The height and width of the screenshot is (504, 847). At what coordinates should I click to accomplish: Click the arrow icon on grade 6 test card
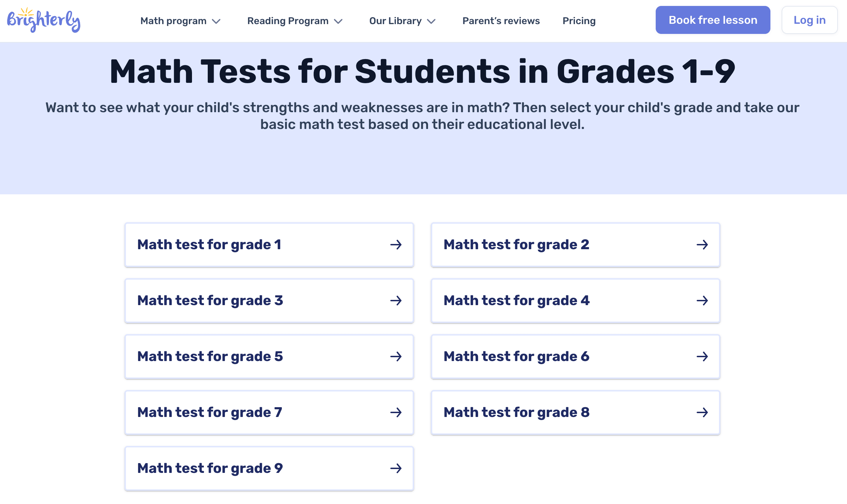tap(703, 357)
